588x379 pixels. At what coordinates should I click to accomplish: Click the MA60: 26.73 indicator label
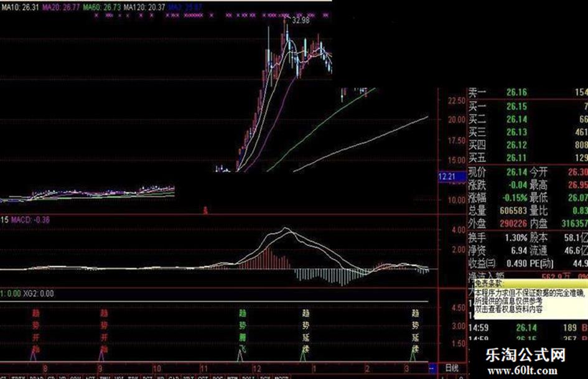coord(102,7)
